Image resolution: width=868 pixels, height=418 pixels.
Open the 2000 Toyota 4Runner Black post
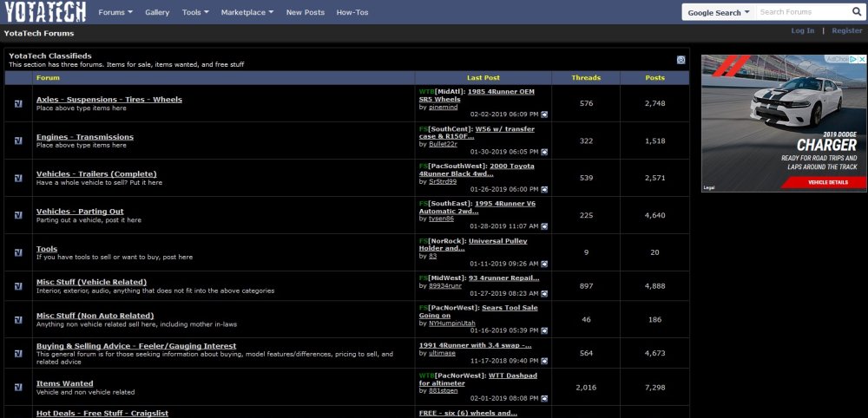tap(477, 170)
